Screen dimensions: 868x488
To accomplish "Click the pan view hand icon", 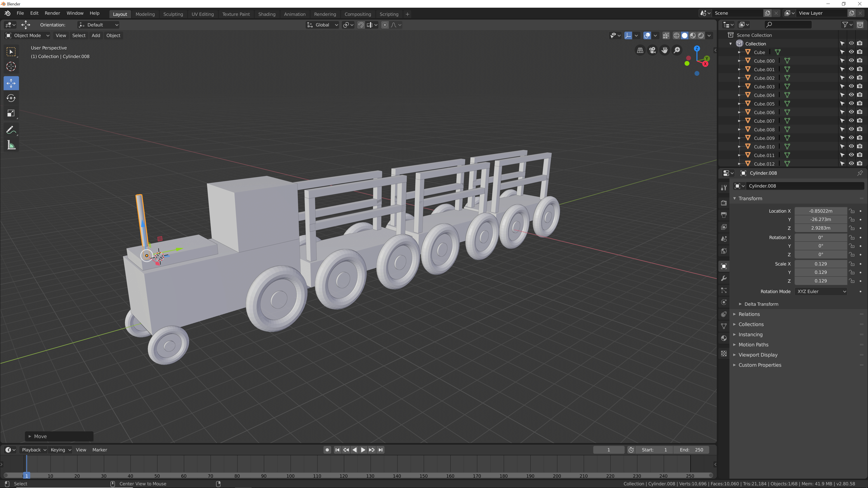I will [665, 50].
